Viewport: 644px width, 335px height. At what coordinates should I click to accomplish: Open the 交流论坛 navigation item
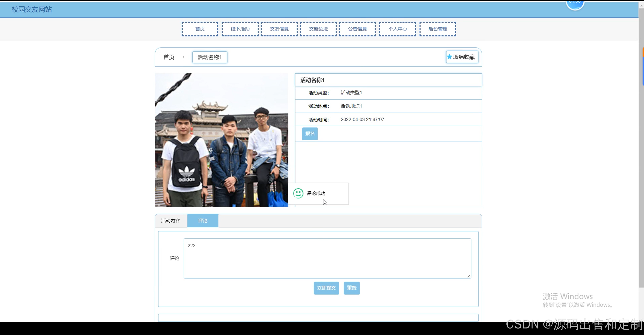(x=318, y=29)
